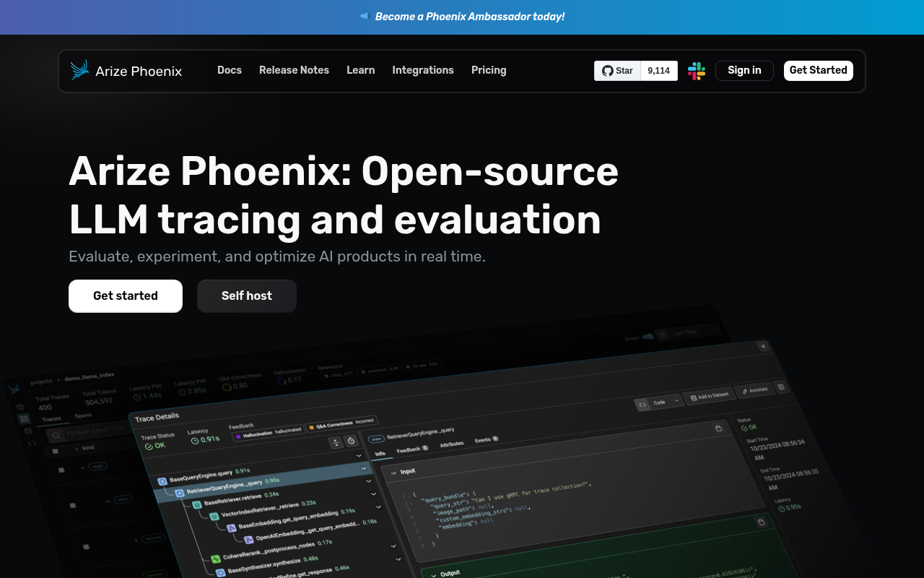
Task: Switch to the Feedback tab
Action: pos(411,449)
